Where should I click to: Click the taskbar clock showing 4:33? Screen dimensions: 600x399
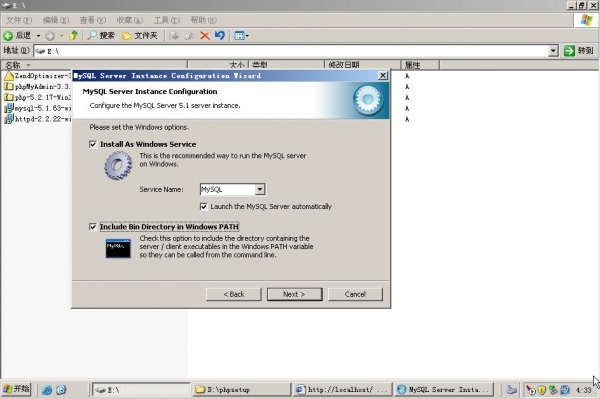584,390
